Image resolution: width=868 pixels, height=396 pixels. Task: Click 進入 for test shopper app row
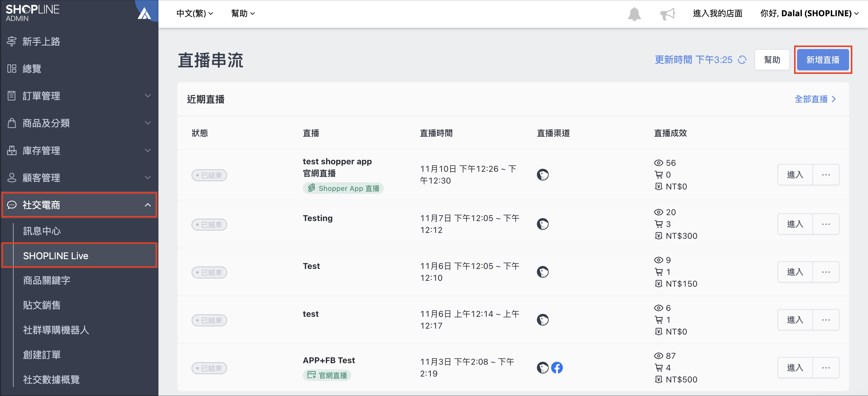coord(795,175)
